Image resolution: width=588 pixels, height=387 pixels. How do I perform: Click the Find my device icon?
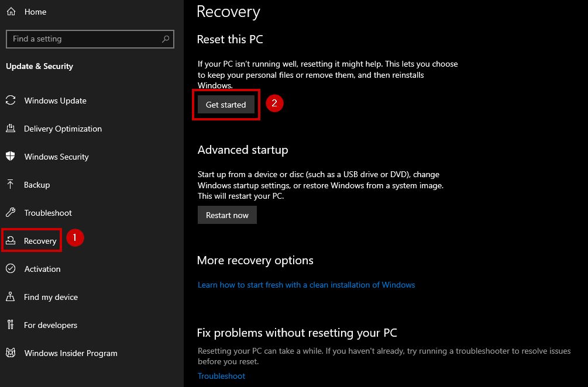point(11,297)
